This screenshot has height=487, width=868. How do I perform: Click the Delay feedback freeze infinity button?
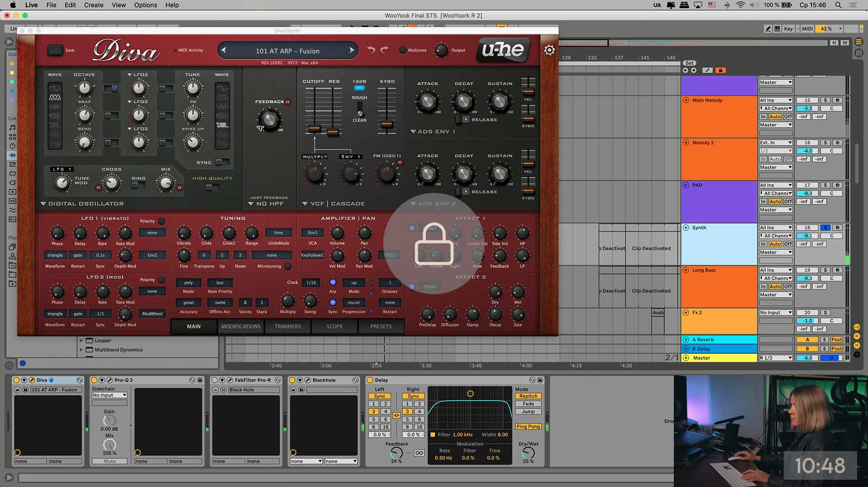(x=419, y=453)
